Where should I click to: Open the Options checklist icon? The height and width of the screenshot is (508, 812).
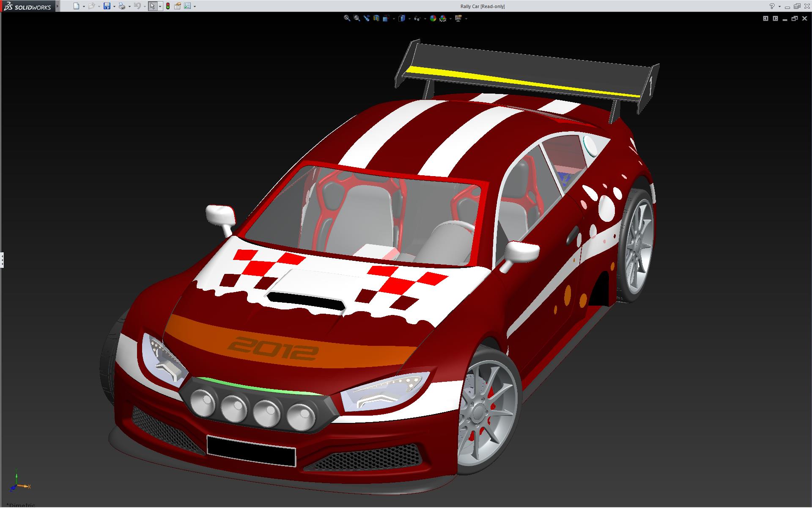click(187, 6)
